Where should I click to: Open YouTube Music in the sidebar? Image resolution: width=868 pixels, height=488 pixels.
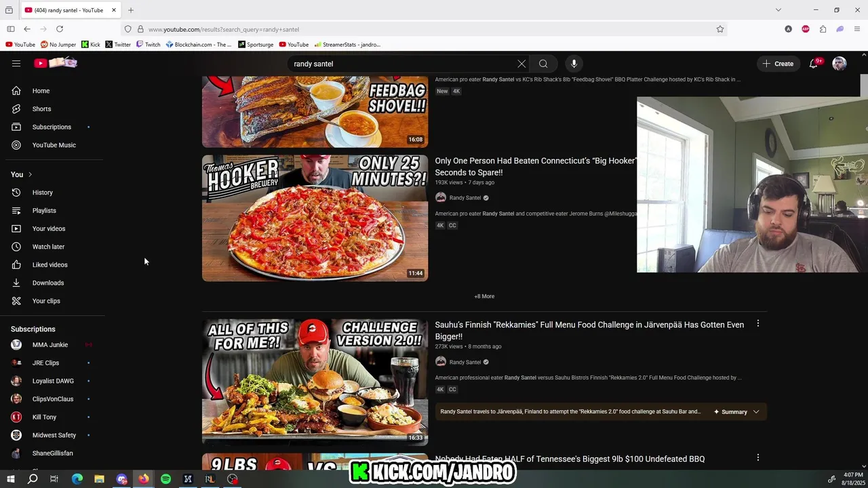click(x=54, y=145)
